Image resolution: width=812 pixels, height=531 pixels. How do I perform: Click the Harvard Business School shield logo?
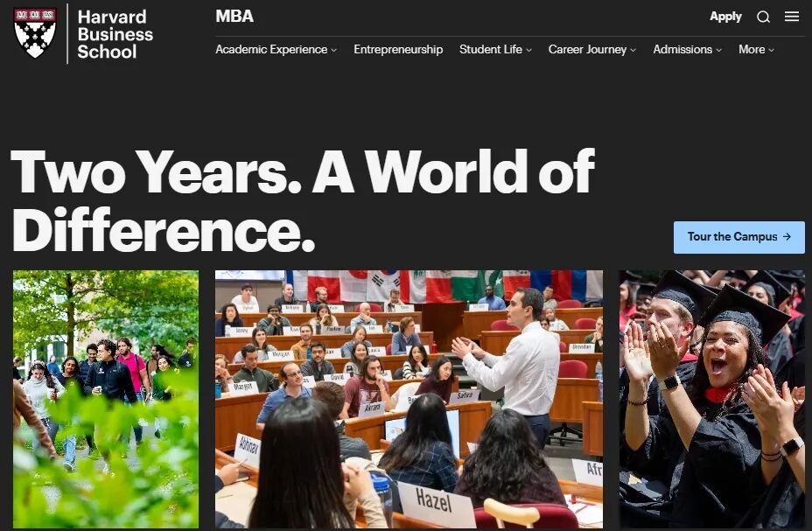click(35, 32)
